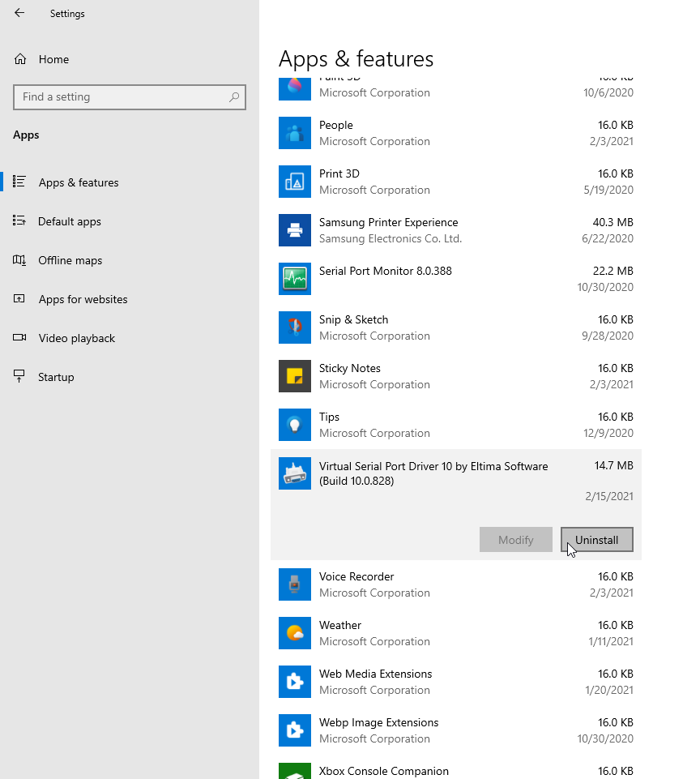700x779 pixels.
Task: Click the Apps sidebar heading
Action: 26,135
